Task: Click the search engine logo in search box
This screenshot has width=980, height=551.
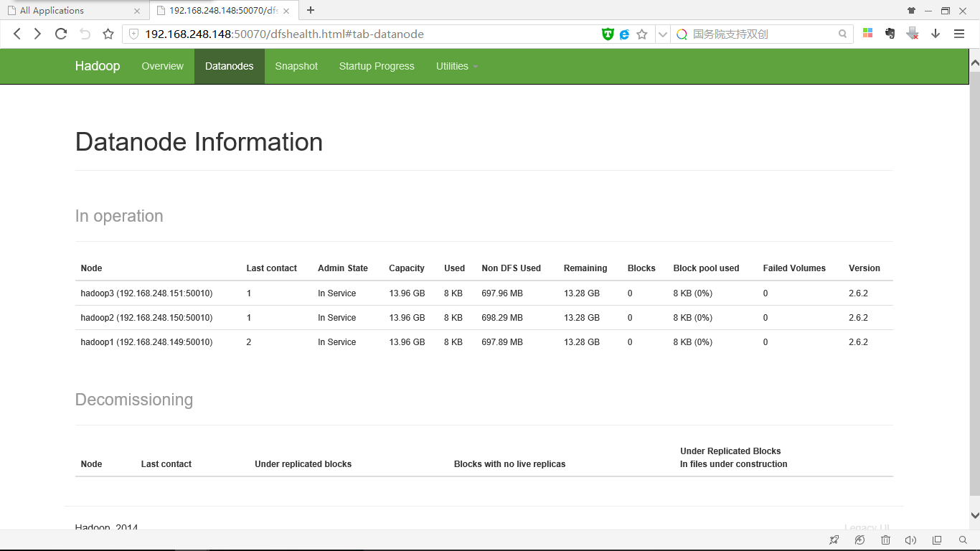Action: [x=682, y=34]
